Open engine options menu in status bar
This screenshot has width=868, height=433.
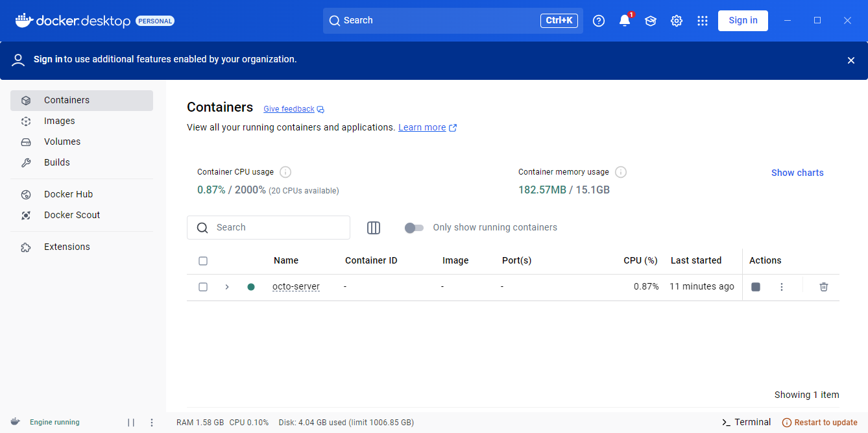(152, 423)
